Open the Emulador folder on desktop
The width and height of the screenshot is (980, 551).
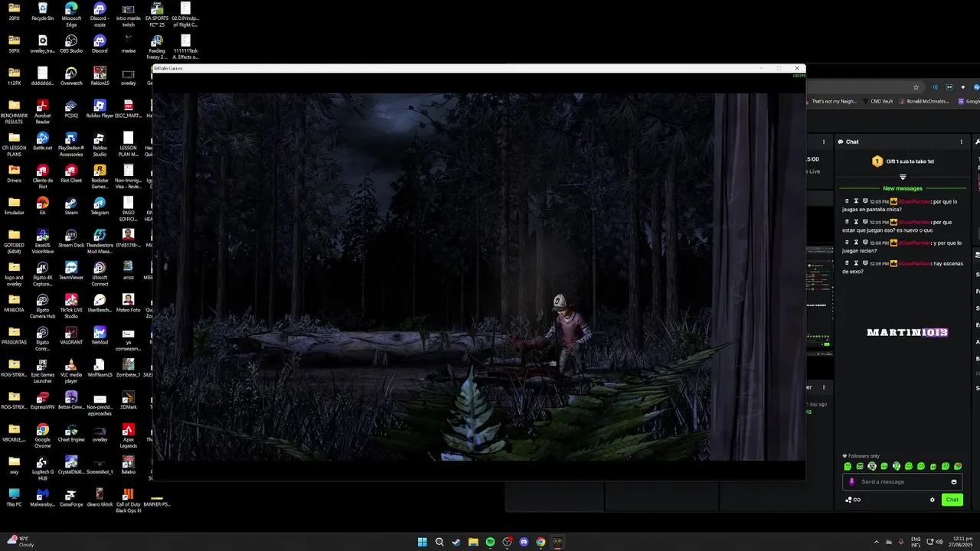point(14,204)
